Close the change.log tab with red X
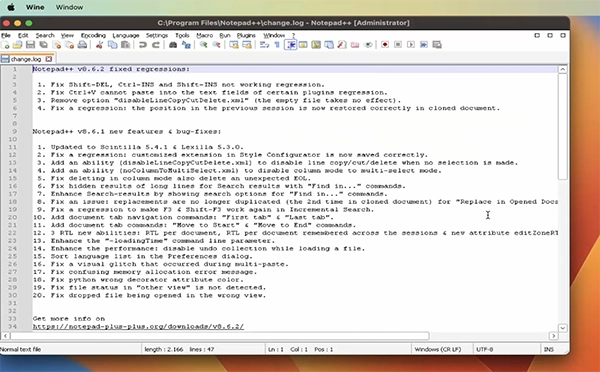Image resolution: width=600 pixels, height=372 pixels. pyautogui.click(x=49, y=59)
